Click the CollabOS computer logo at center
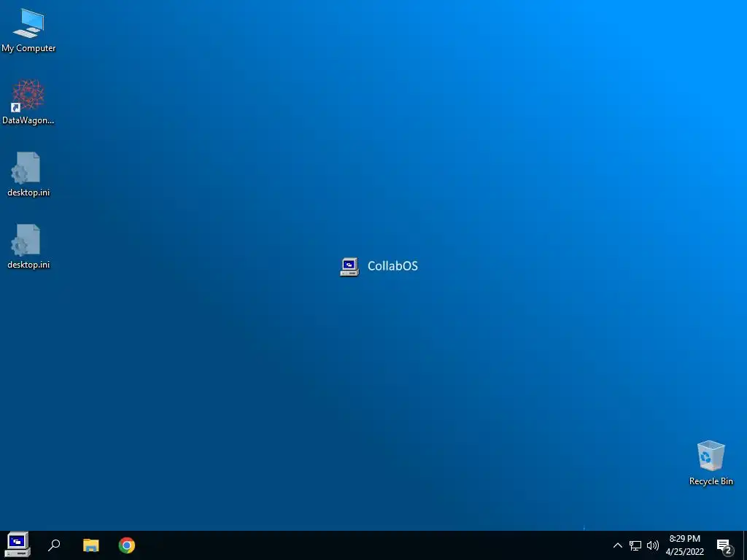Viewport: 747px width, 560px height. point(349,267)
